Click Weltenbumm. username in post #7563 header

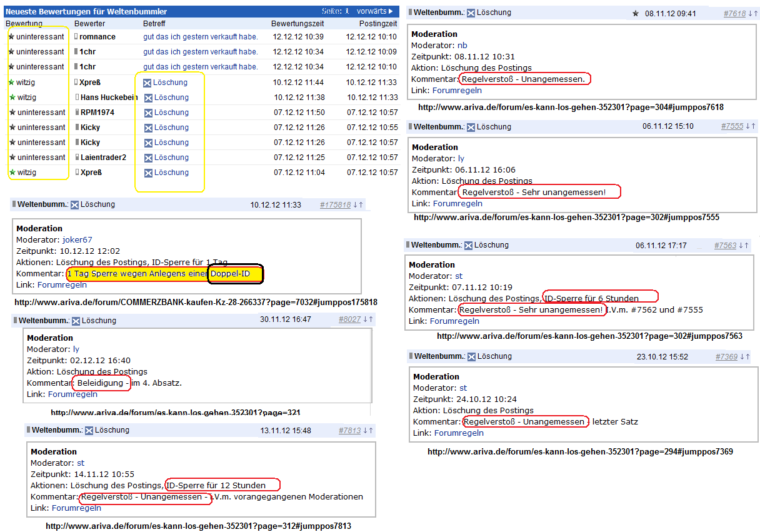pyautogui.click(x=437, y=245)
